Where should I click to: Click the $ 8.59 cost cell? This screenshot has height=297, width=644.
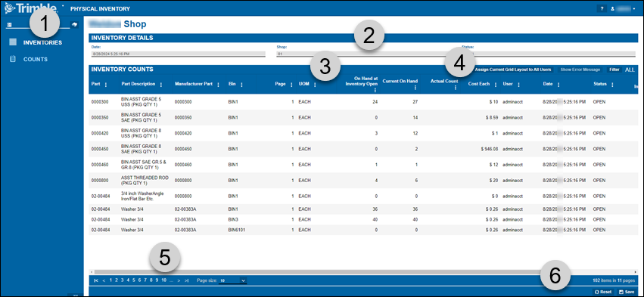coord(492,117)
